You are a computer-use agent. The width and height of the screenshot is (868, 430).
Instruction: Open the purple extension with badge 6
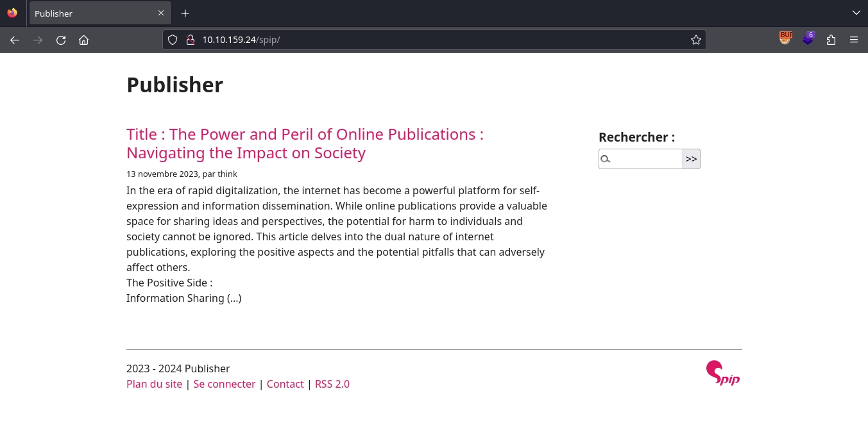(x=808, y=39)
